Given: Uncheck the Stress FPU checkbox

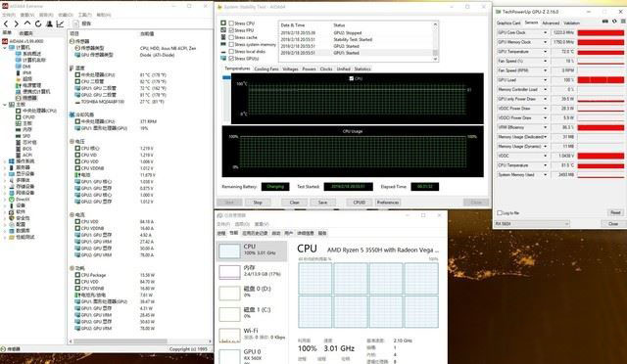Looking at the screenshot, I should click(231, 30).
